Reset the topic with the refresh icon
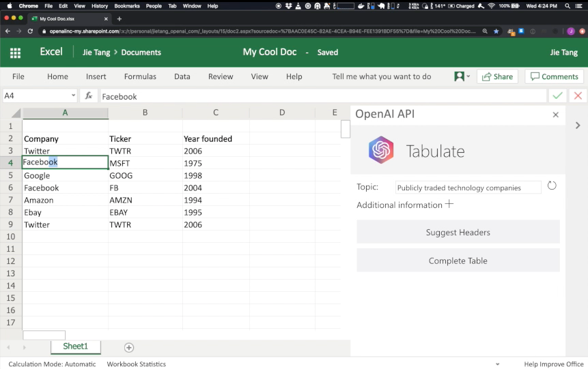Screen dimensions: 588x369 (552, 186)
